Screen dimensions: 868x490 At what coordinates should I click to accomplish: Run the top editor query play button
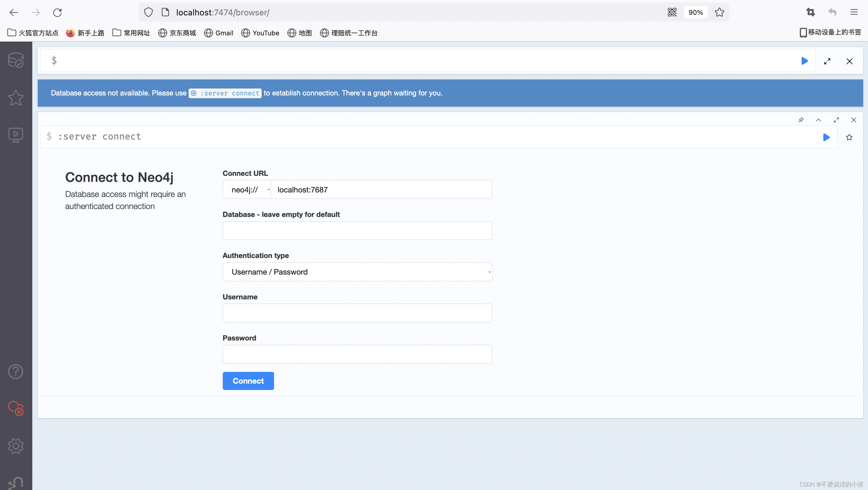tap(805, 61)
